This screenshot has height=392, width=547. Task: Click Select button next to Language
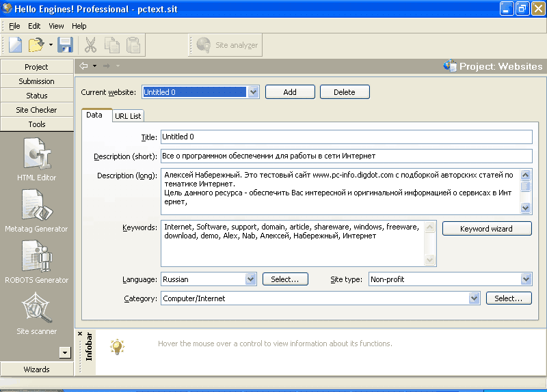pyautogui.click(x=285, y=279)
